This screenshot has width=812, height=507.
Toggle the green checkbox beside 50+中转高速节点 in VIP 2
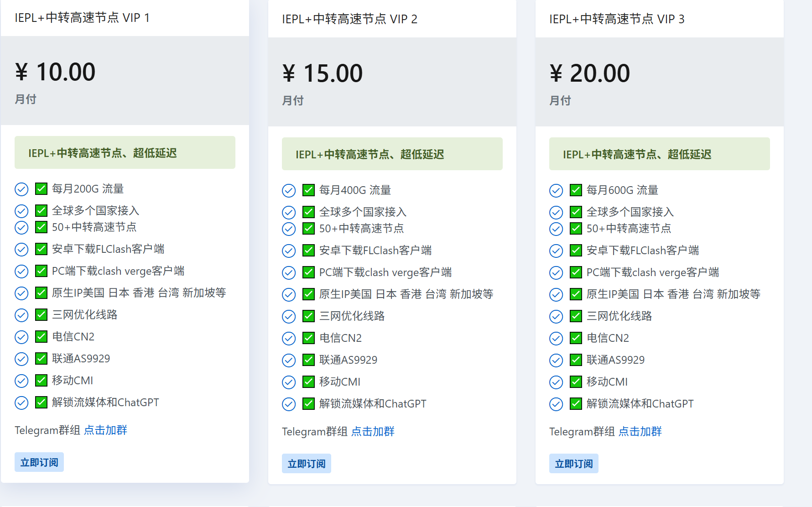coord(308,228)
